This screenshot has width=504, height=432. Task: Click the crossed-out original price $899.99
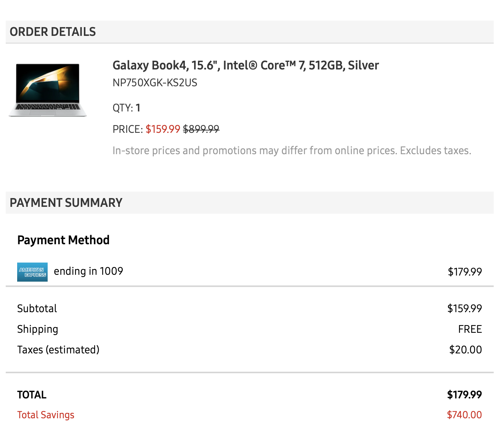coord(201,129)
